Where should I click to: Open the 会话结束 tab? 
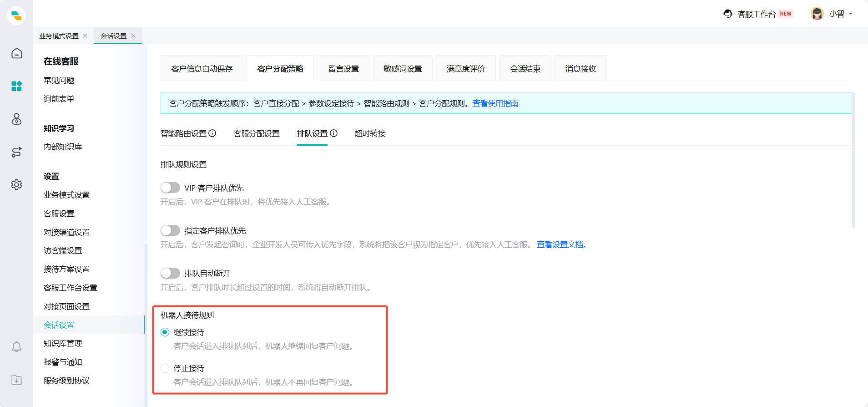point(525,68)
